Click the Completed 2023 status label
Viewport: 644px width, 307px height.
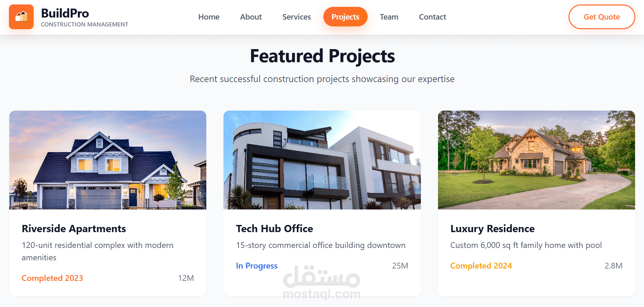coord(52,278)
